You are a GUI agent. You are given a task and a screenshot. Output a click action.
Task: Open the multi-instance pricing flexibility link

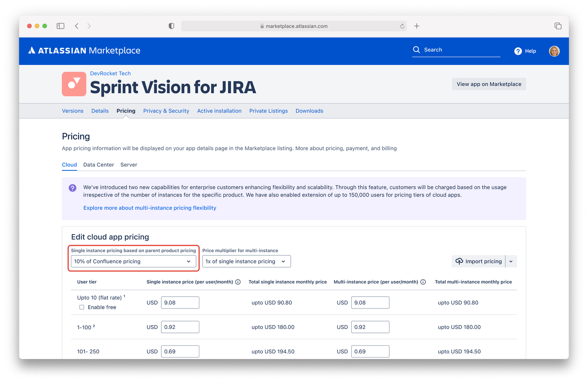point(149,208)
